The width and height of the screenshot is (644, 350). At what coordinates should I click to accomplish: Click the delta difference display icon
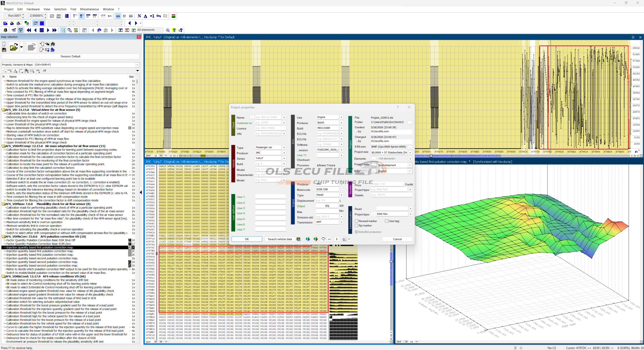(x=146, y=16)
